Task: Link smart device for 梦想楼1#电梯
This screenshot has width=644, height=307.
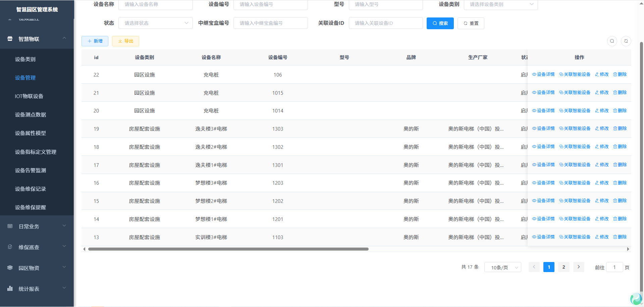Action: coord(575,219)
